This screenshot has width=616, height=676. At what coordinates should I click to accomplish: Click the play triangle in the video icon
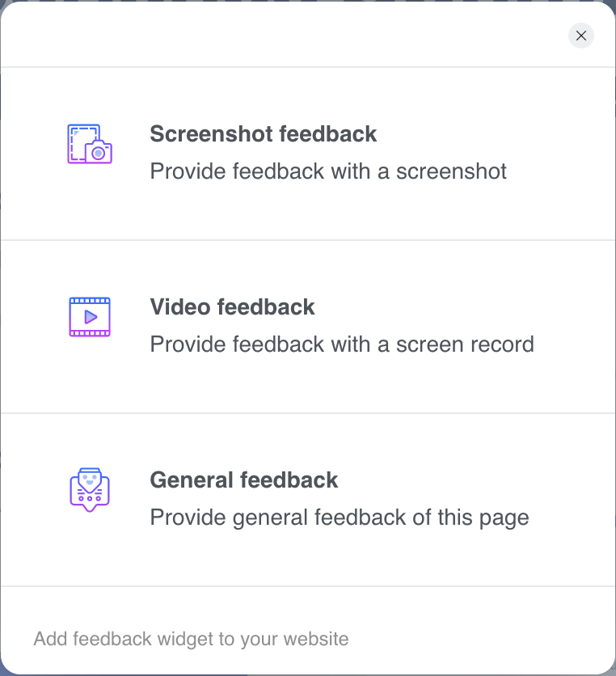tap(91, 317)
